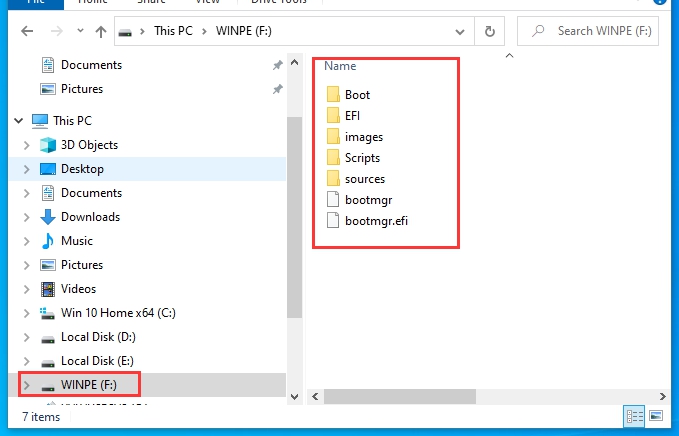Expand the Videos node
The width and height of the screenshot is (679, 436).
(26, 289)
